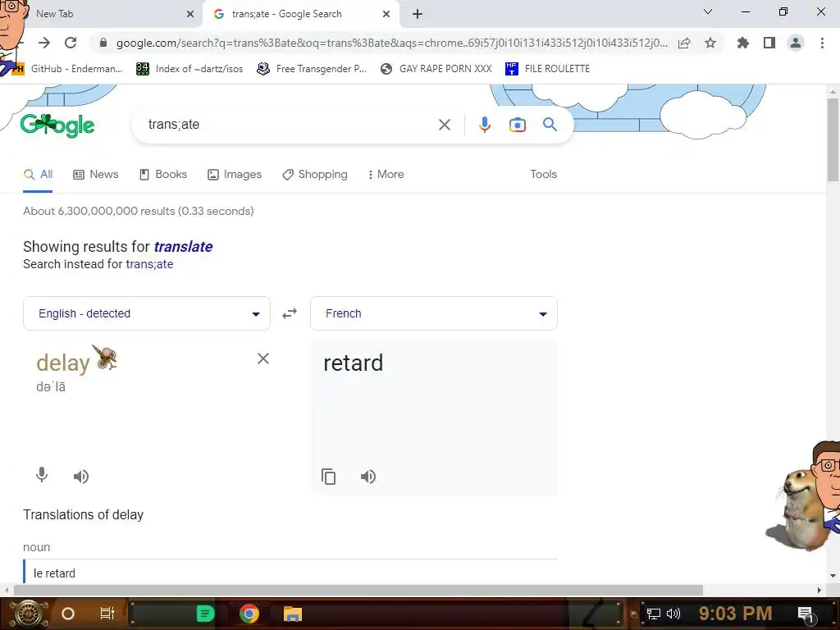Search instead for trans;ate link
The image size is (840, 630).
click(149, 264)
